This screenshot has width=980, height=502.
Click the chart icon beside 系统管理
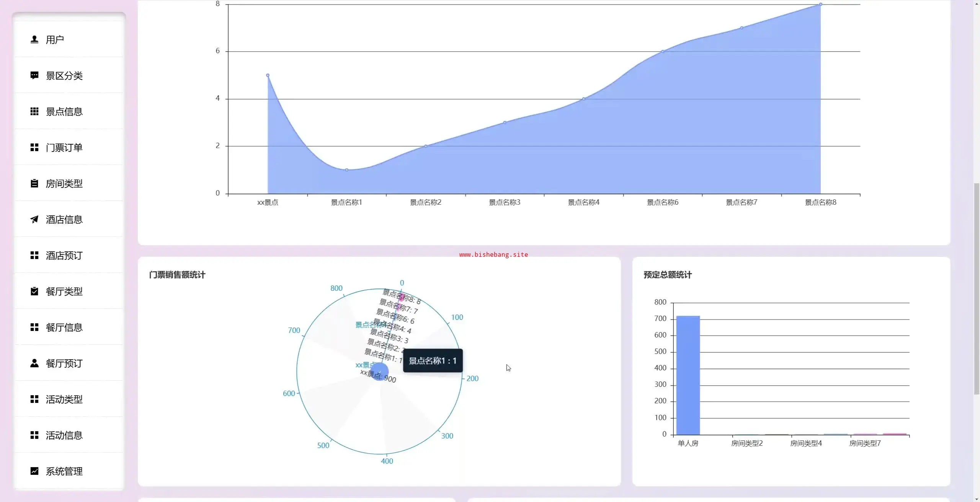click(x=34, y=471)
